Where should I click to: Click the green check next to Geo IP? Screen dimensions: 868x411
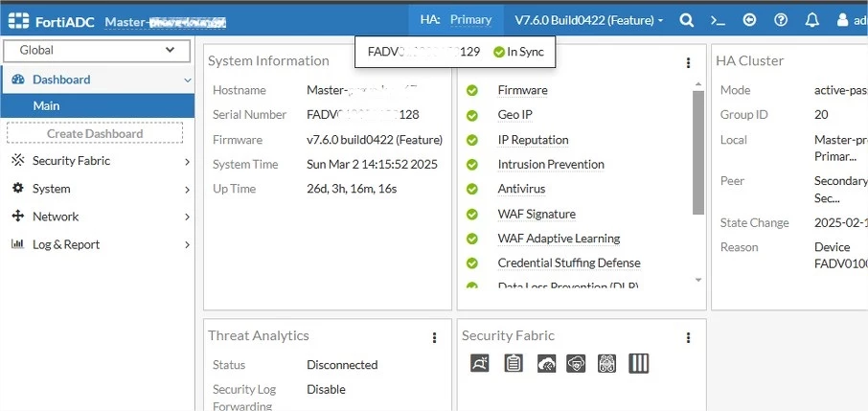pyautogui.click(x=472, y=115)
